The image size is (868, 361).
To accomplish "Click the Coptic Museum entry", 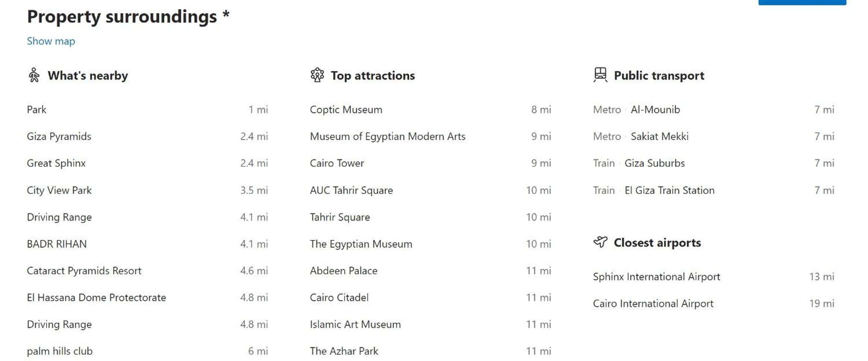I will [346, 110].
